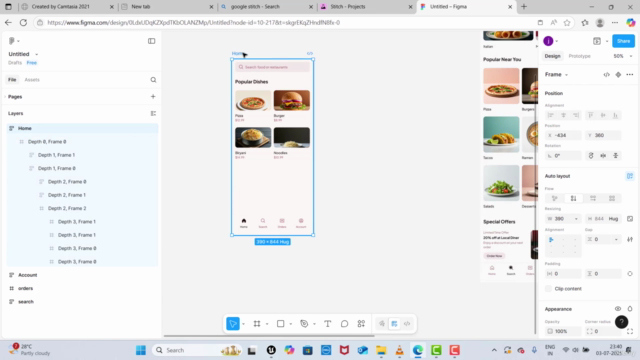Expand the shape tool options arrow
The height and width of the screenshot is (360, 640).
coord(291,324)
